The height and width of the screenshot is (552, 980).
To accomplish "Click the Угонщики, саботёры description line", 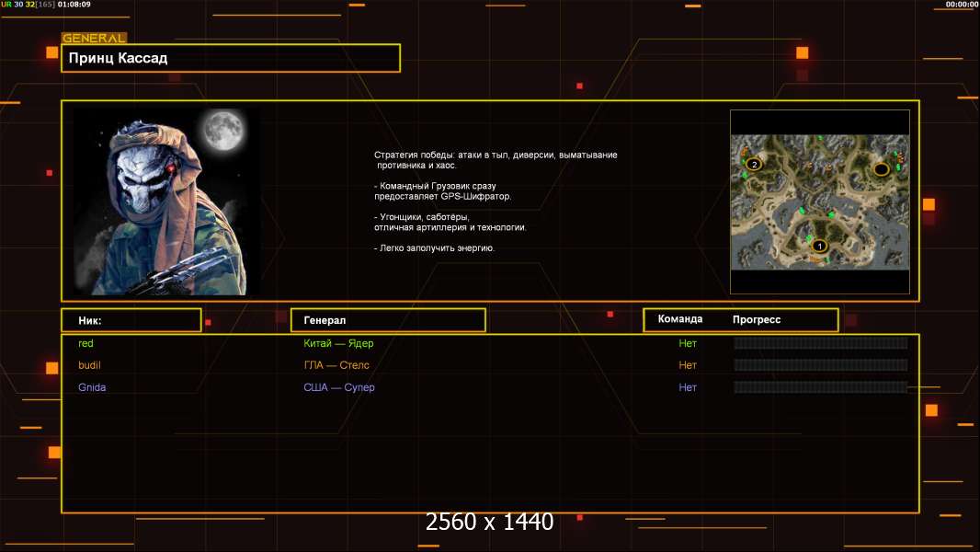I will [x=450, y=222].
